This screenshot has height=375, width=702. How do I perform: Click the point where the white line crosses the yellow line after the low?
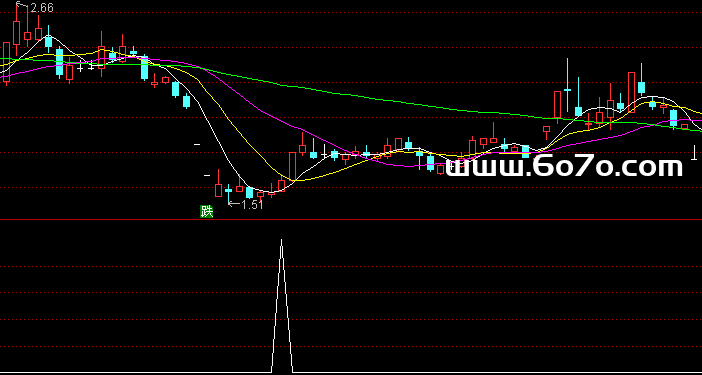tap(294, 180)
